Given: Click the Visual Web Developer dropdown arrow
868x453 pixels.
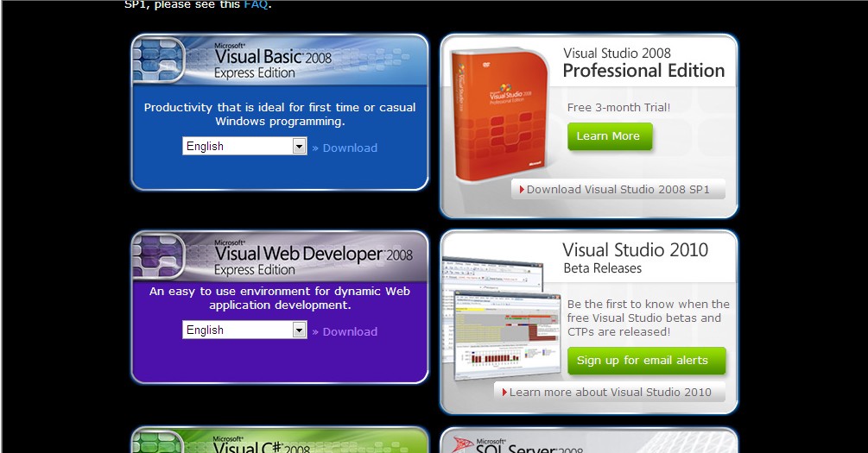Looking at the screenshot, I should click(x=300, y=330).
